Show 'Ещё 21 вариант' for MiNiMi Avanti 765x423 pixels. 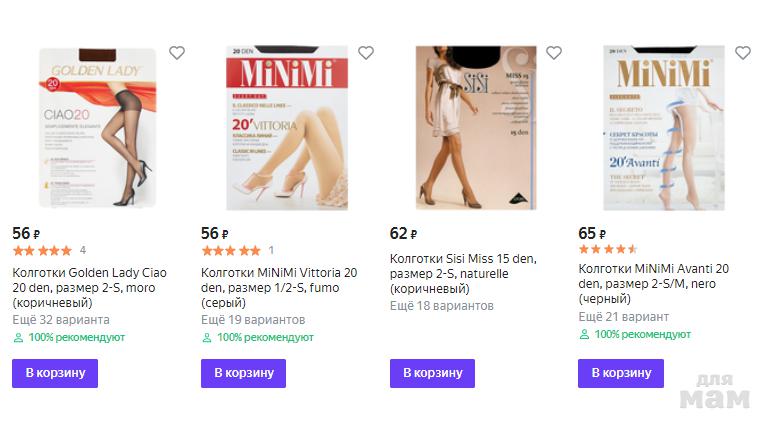click(x=624, y=316)
